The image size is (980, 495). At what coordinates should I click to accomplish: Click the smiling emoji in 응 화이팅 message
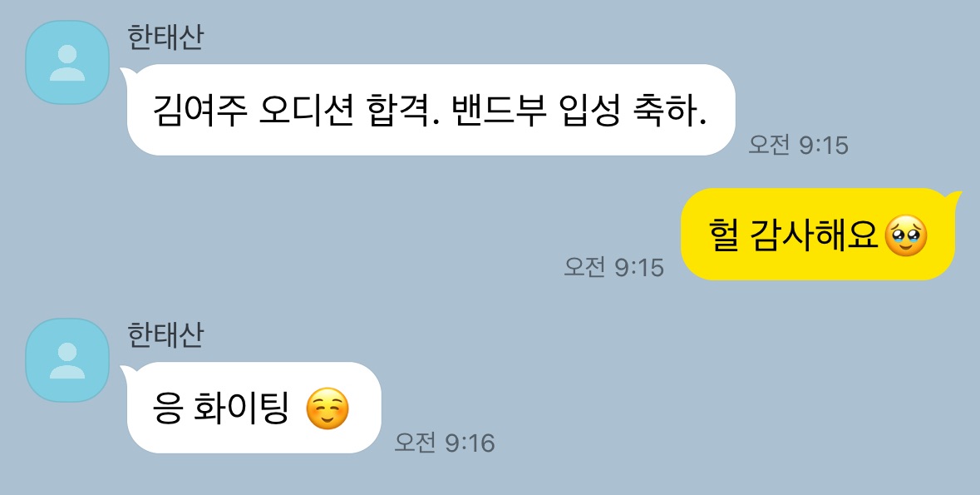pyautogui.click(x=327, y=409)
